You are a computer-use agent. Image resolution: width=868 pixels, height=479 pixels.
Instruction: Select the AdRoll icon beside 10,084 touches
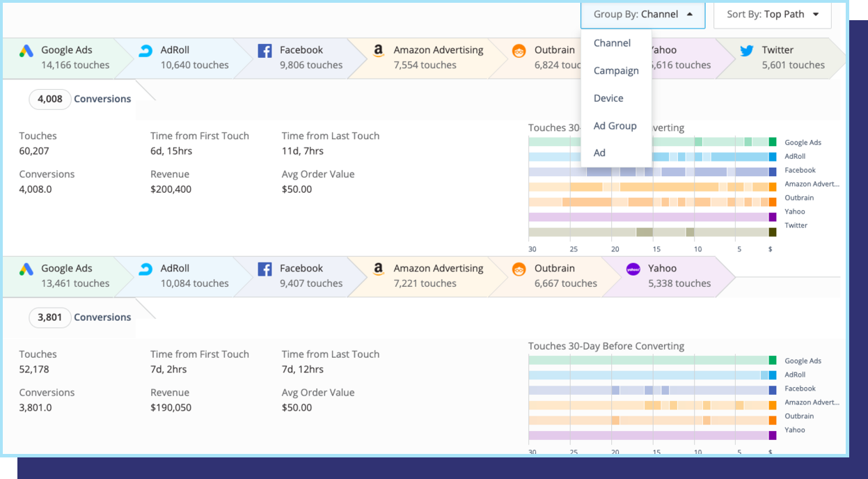(x=145, y=269)
